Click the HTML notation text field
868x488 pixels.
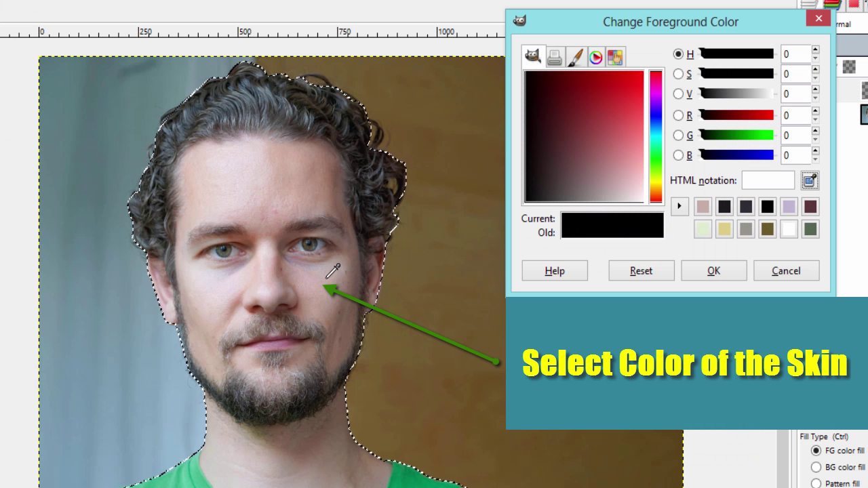point(768,180)
